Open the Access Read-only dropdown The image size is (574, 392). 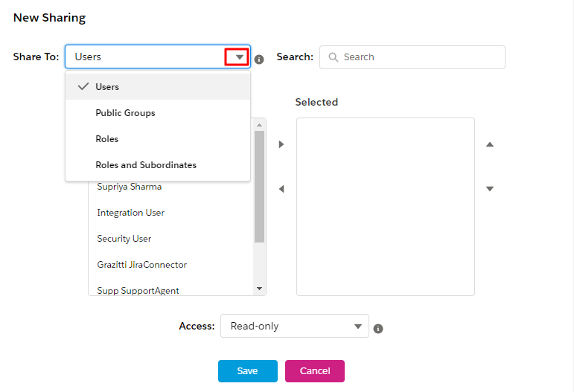point(295,326)
